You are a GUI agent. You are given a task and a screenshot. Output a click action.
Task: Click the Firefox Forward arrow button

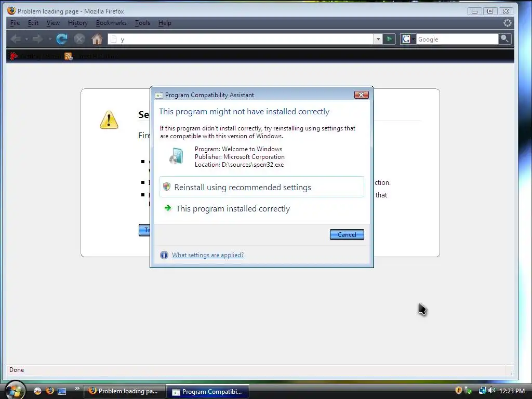(37, 39)
